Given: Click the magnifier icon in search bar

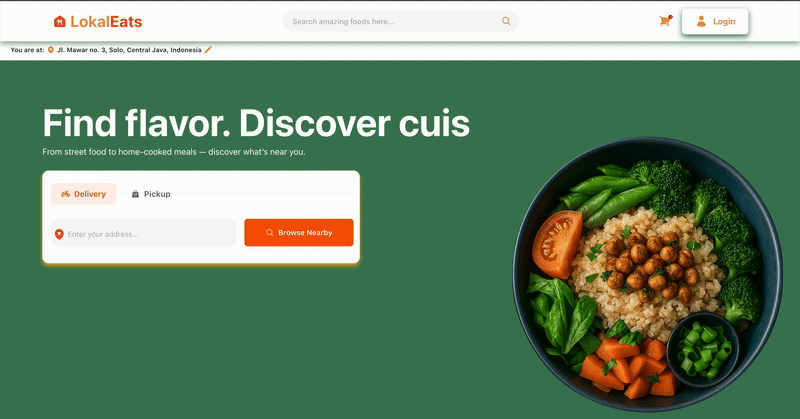Looking at the screenshot, I should (x=506, y=21).
